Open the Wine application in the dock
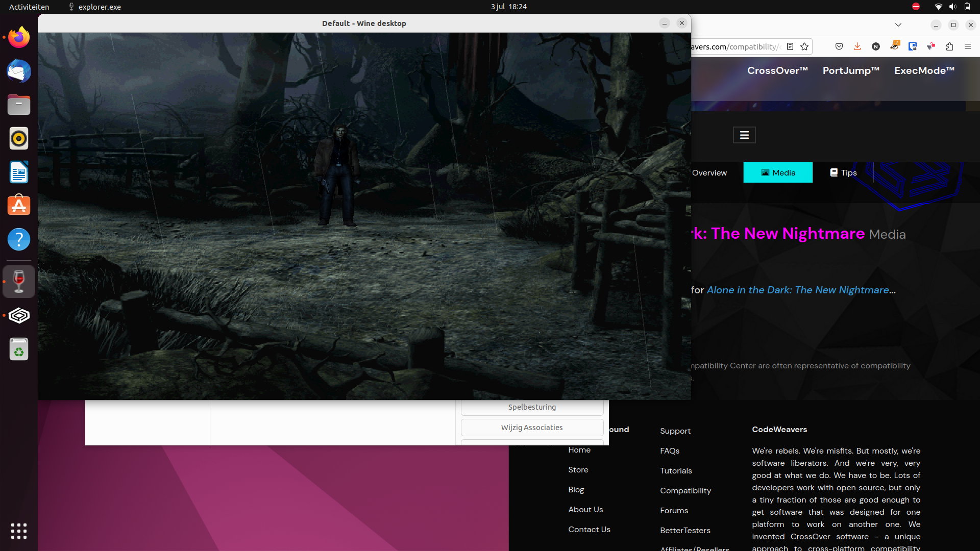980x551 pixels. [18, 281]
